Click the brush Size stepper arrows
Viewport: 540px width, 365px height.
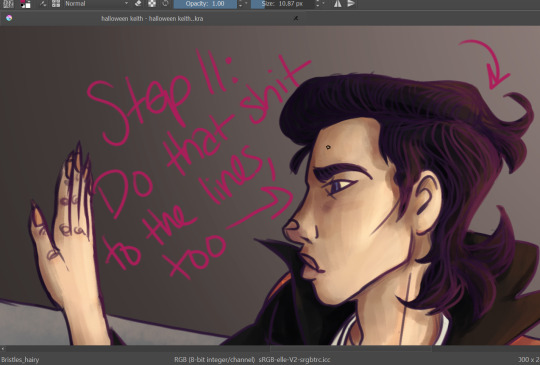318,4
